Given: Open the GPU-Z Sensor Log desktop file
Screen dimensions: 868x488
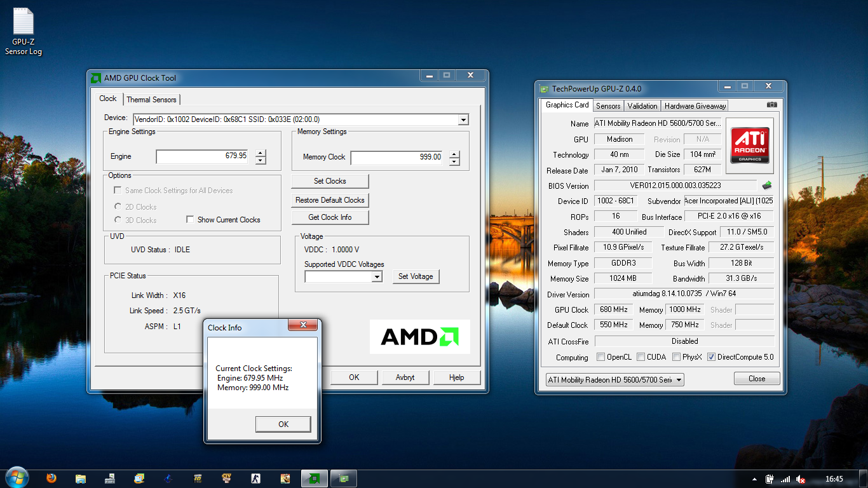Looking at the screenshot, I should [x=24, y=32].
